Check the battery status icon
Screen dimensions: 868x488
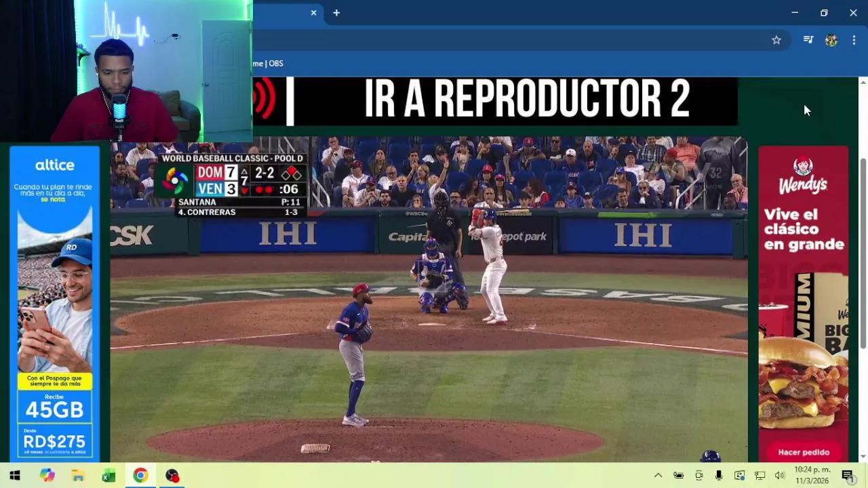678,476
